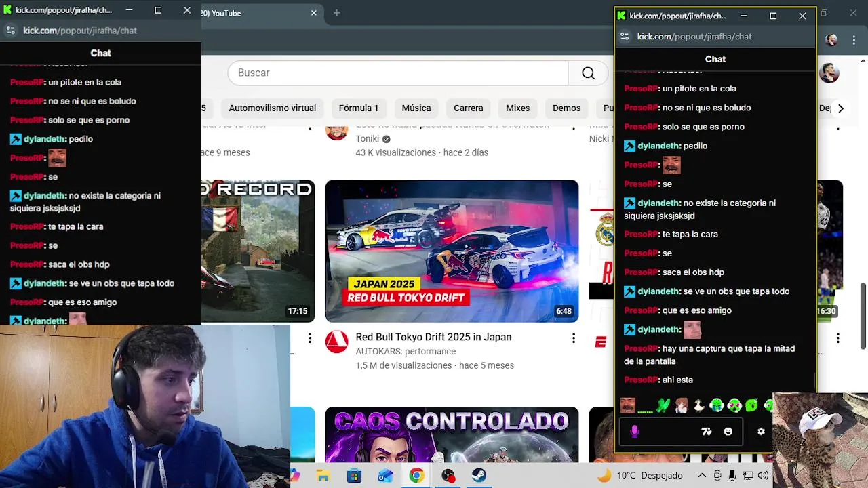Viewport: 868px width, 488px height.
Task: Open Chrome from the taskbar
Action: point(416,476)
